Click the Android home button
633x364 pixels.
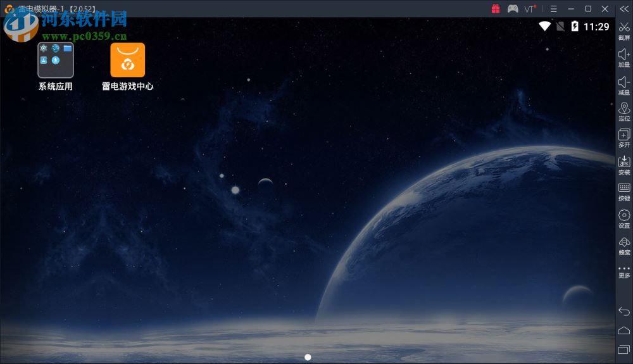(x=624, y=330)
